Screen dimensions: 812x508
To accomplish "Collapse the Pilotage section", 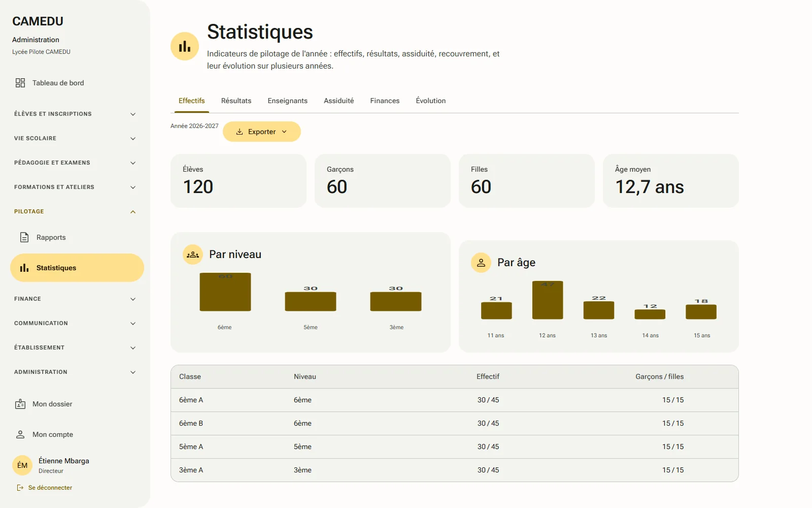I will 75,211.
